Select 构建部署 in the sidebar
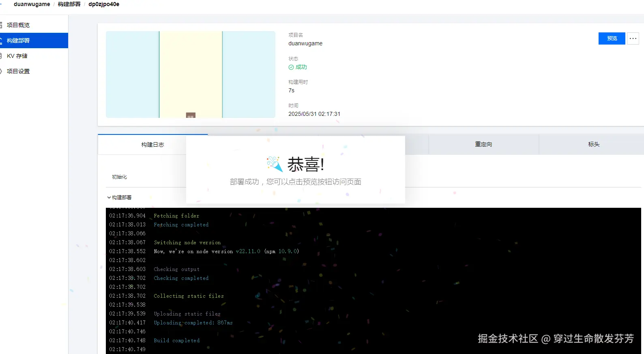The width and height of the screenshot is (644, 354). (x=34, y=41)
